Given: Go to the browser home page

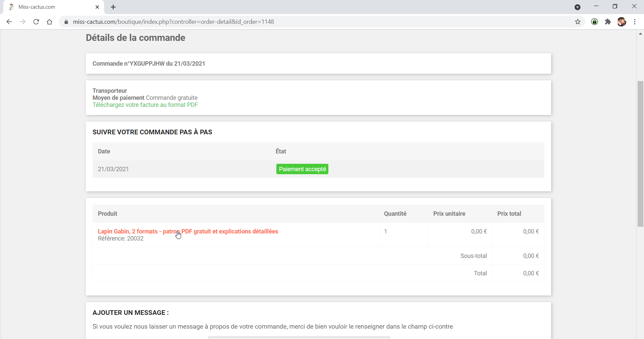Looking at the screenshot, I should click(x=50, y=22).
